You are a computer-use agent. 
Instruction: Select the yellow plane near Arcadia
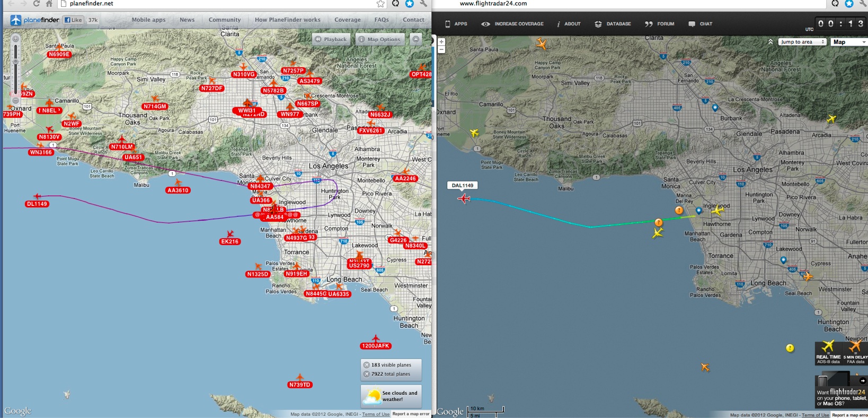pos(831,119)
